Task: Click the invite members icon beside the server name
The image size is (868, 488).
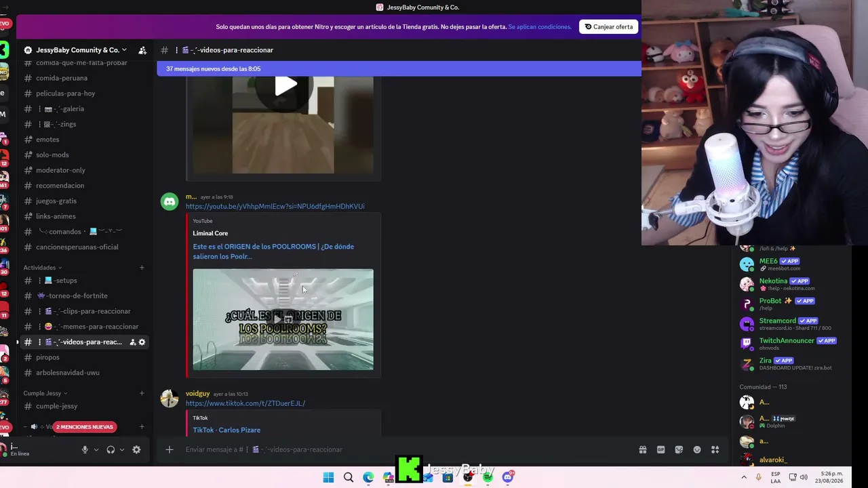Action: pos(142,50)
